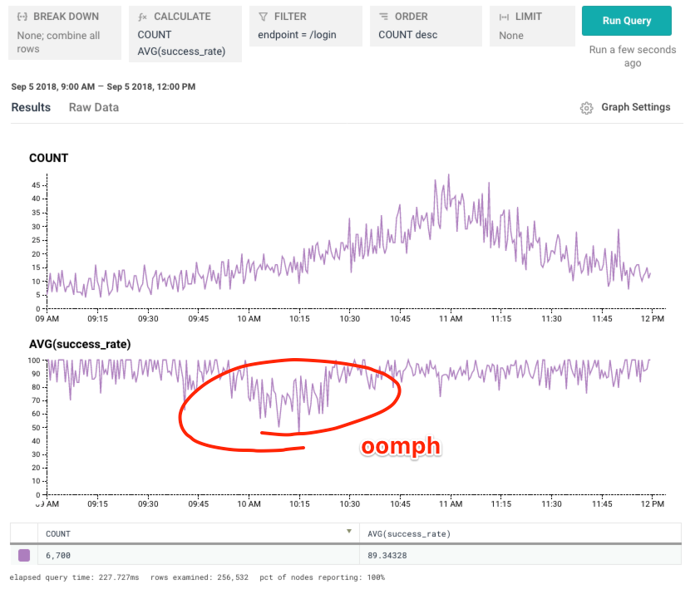This screenshot has height=589, width=700.
Task: Click the Filter funnel icon
Action: point(264,17)
